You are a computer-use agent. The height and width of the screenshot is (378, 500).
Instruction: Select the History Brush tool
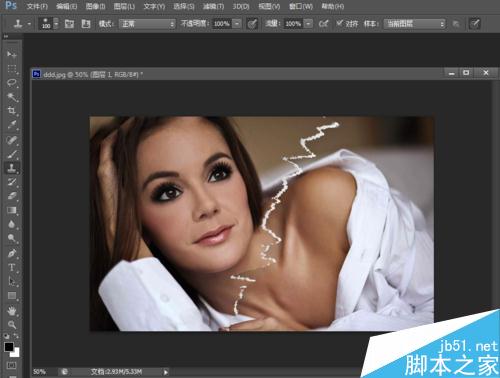point(12,182)
